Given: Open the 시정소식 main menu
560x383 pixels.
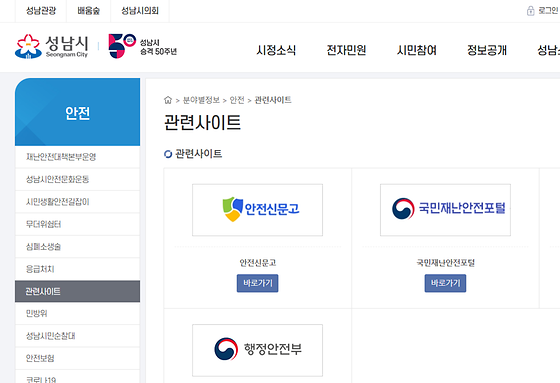Looking at the screenshot, I should click(276, 50).
